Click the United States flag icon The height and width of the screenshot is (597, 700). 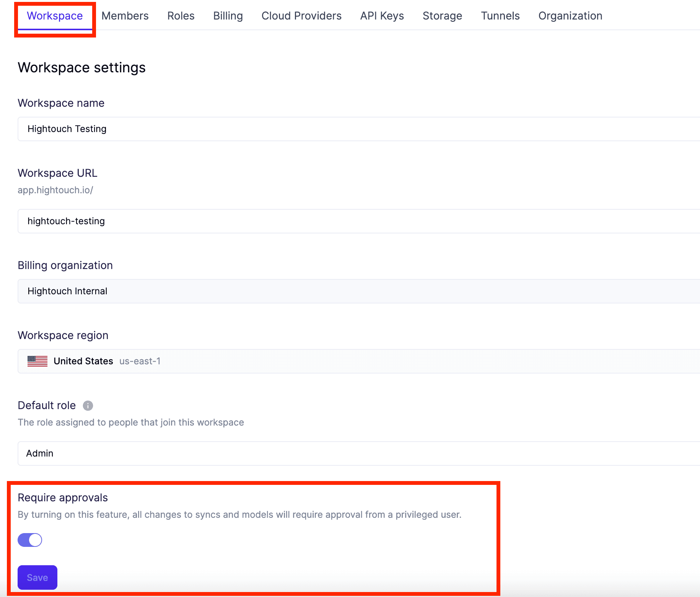(37, 360)
